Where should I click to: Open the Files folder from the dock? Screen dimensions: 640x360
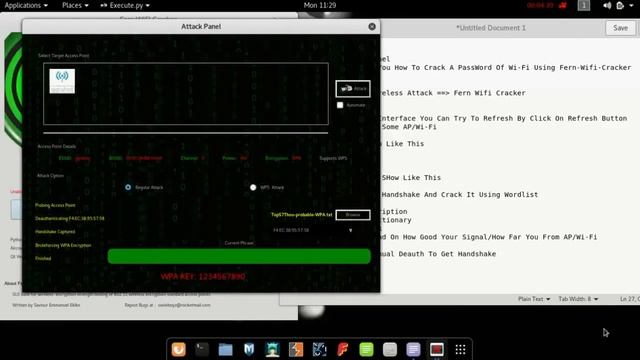(225, 349)
